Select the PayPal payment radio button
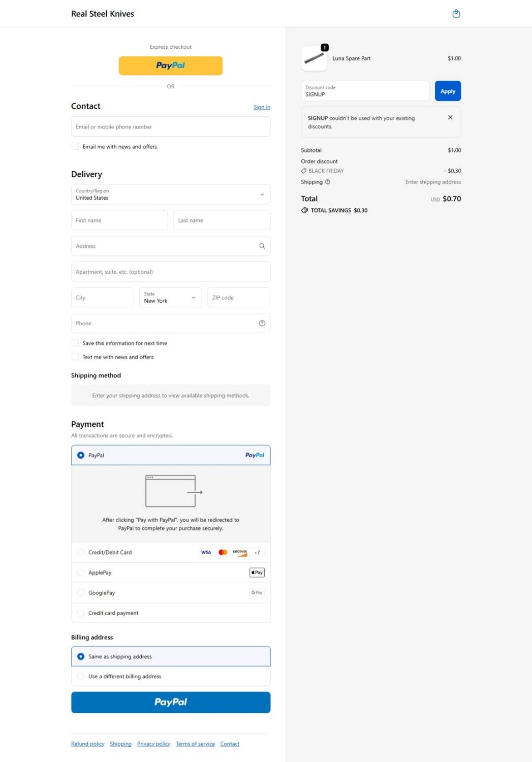 tap(81, 455)
